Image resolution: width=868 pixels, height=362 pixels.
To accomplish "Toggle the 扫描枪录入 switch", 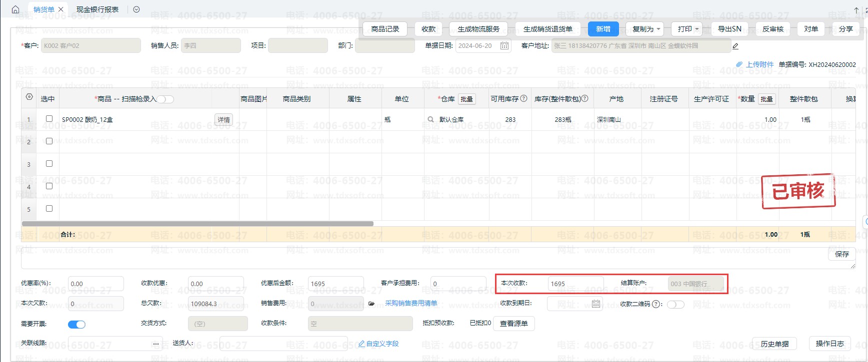I will click(165, 99).
